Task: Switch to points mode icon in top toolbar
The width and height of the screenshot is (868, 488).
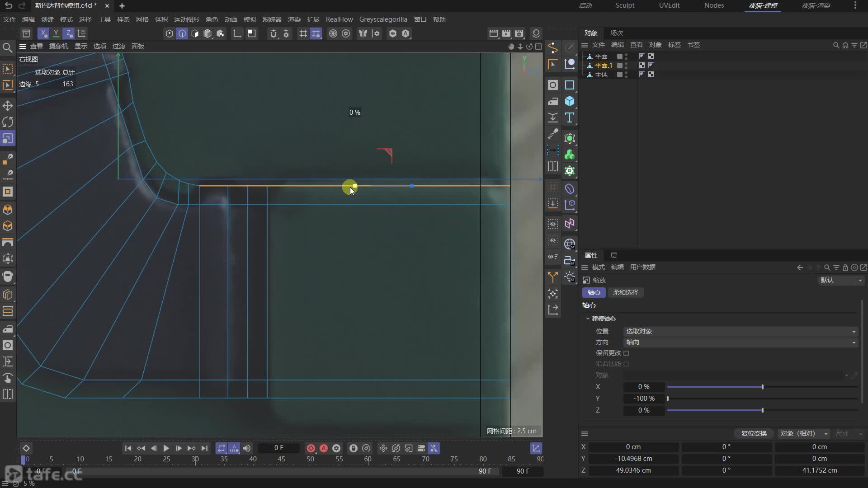Action: click(x=170, y=33)
